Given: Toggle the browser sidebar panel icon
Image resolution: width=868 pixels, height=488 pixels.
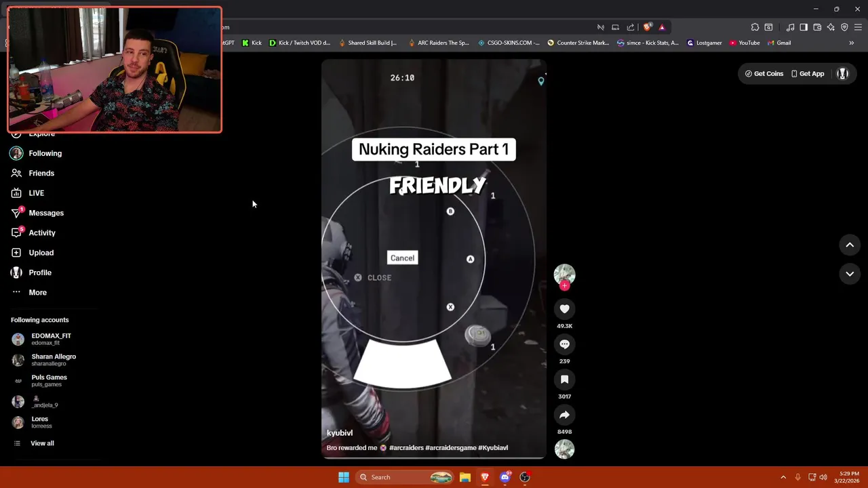Looking at the screenshot, I should point(804,27).
